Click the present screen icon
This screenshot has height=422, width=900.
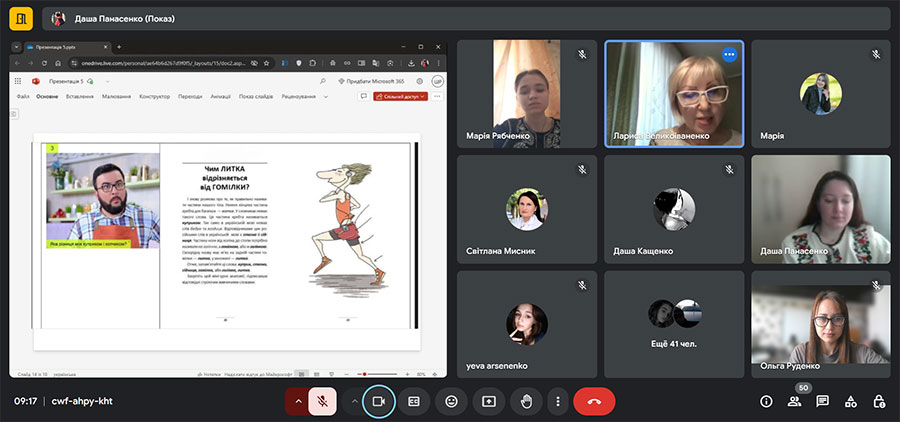(x=489, y=401)
